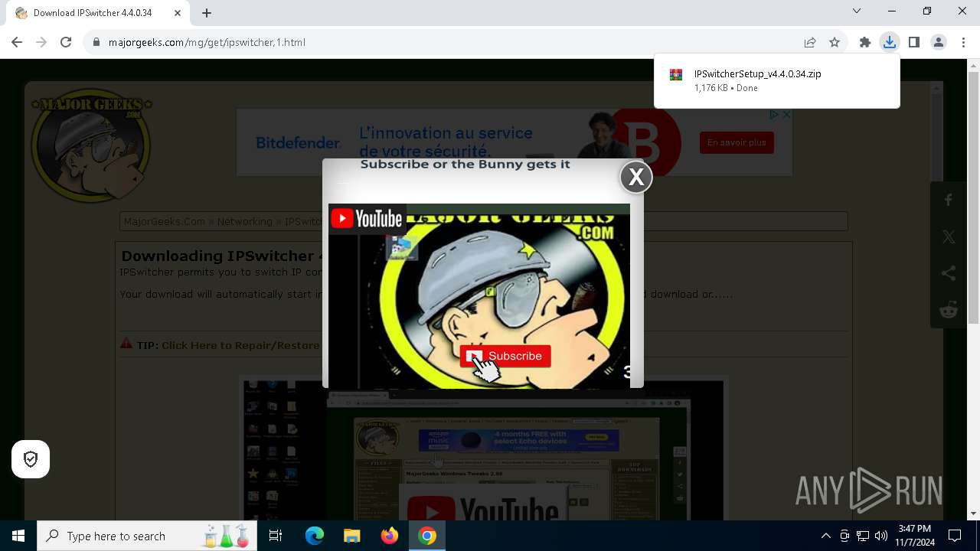Share this page icon in address bar
Viewport: 980px width, 551px height.
810,42
